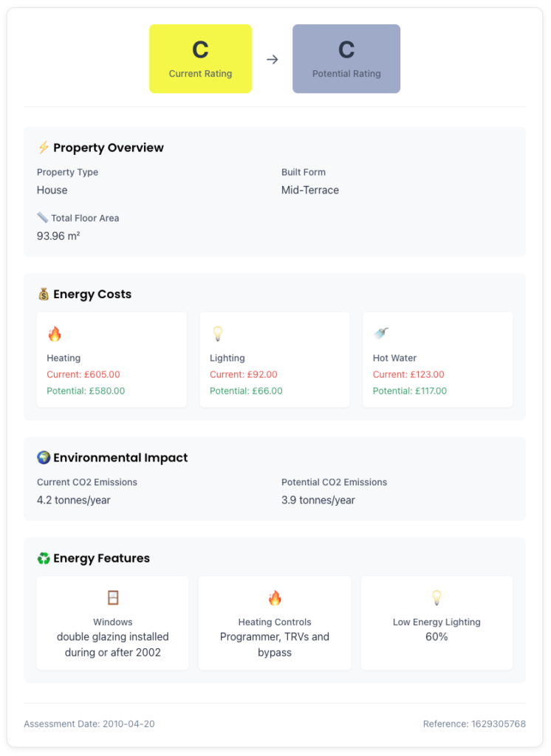
Task: Click the bulb icon above Low Energy Lighting
Action: (437, 598)
